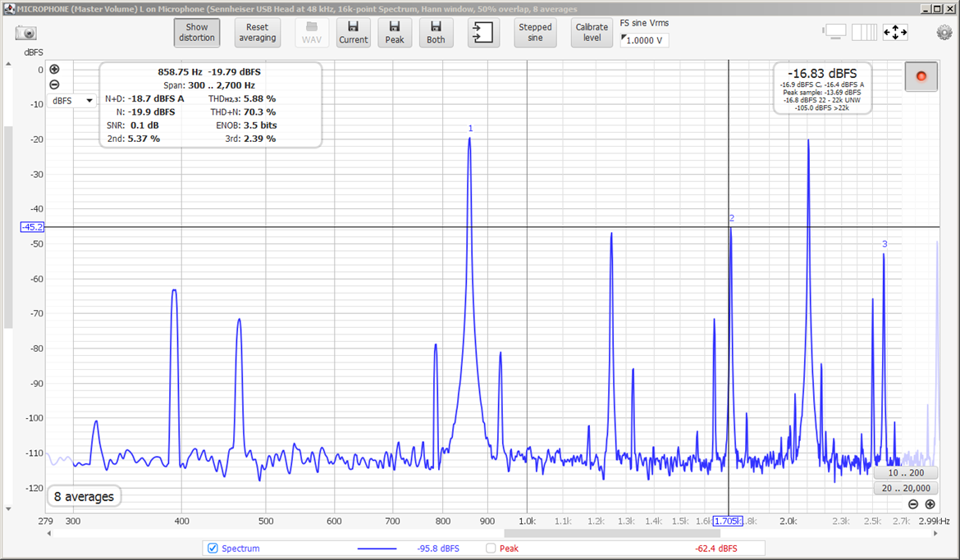Start recording with the red button
The width and height of the screenshot is (960, 560).
[x=921, y=76]
